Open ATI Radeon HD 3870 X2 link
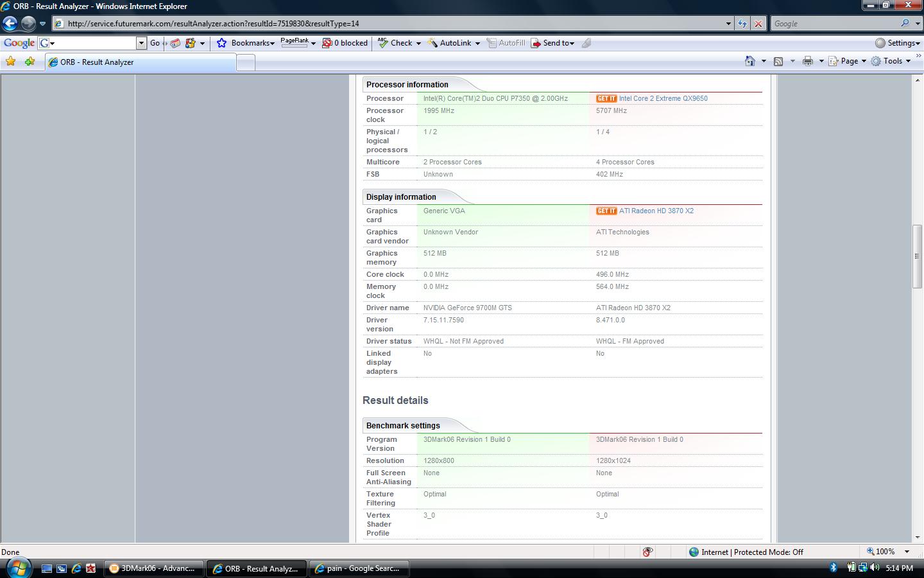Image resolution: width=924 pixels, height=578 pixels. (656, 211)
